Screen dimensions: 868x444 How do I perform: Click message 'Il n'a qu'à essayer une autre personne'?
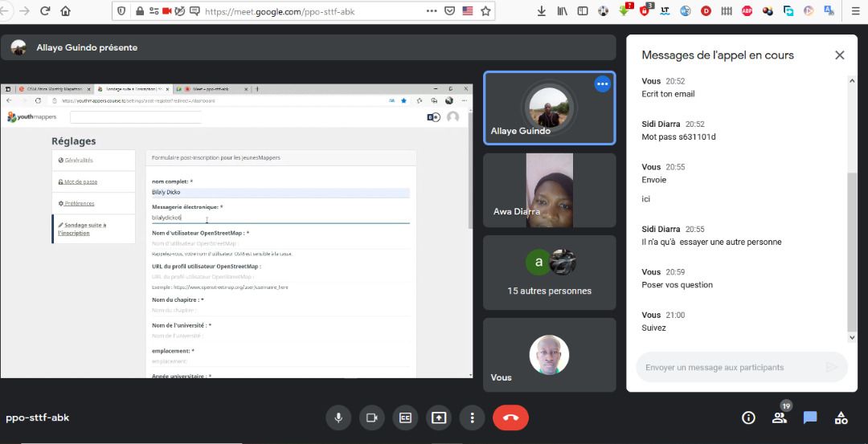coord(711,242)
